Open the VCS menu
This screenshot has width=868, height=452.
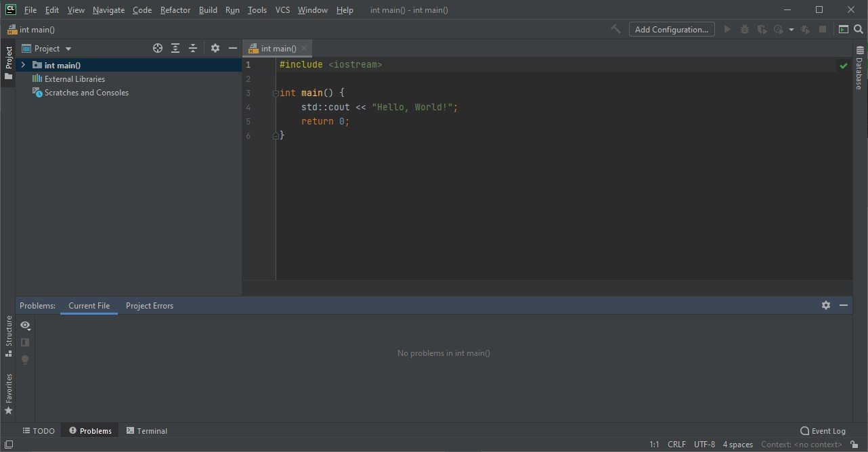pos(282,10)
